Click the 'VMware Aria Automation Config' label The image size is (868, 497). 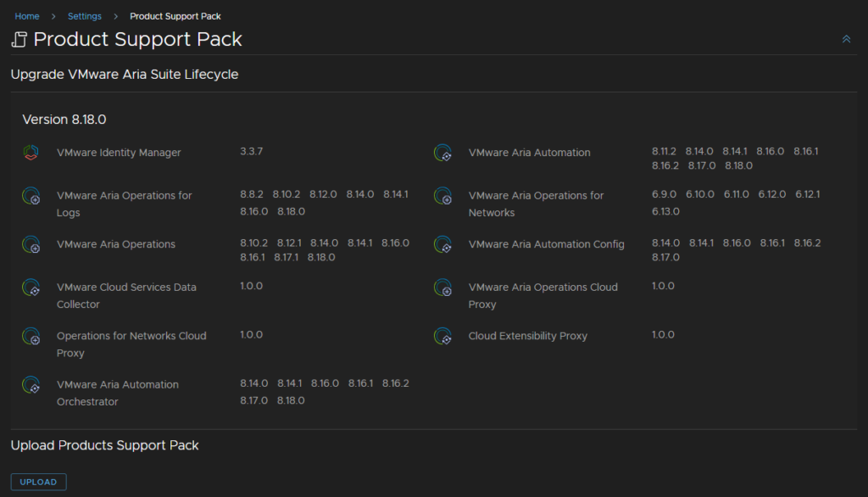pos(547,244)
